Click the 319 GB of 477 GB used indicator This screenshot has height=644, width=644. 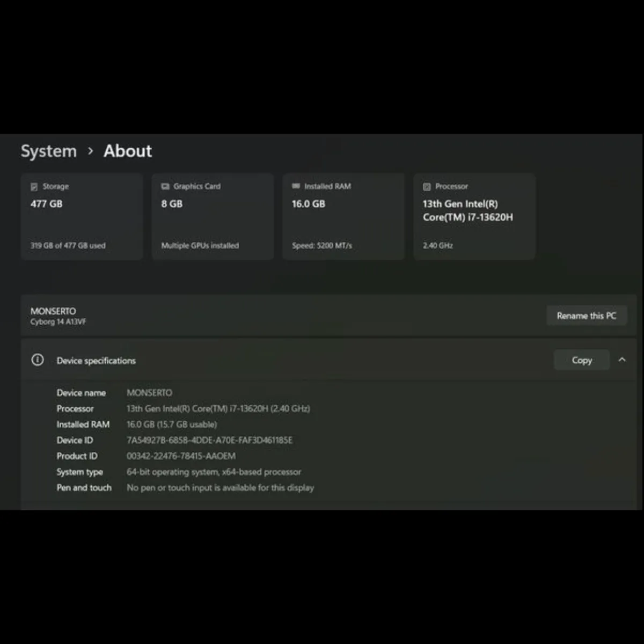[68, 245]
